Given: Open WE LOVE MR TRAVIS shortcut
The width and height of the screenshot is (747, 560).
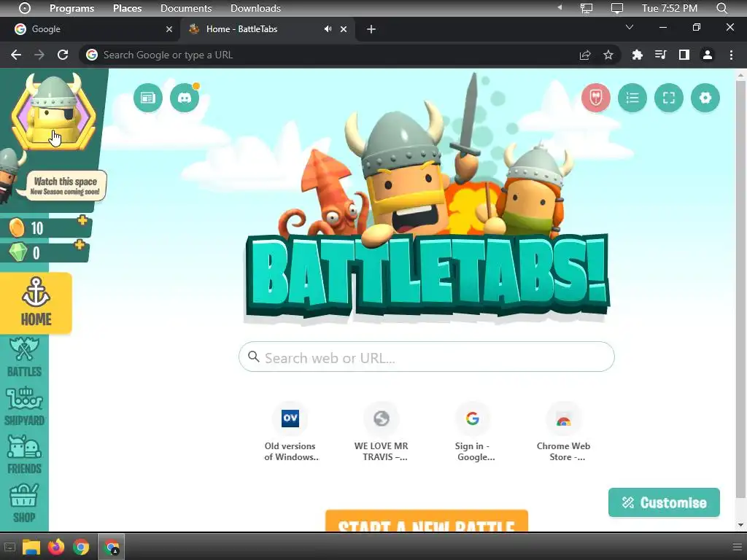Looking at the screenshot, I should tap(381, 432).
